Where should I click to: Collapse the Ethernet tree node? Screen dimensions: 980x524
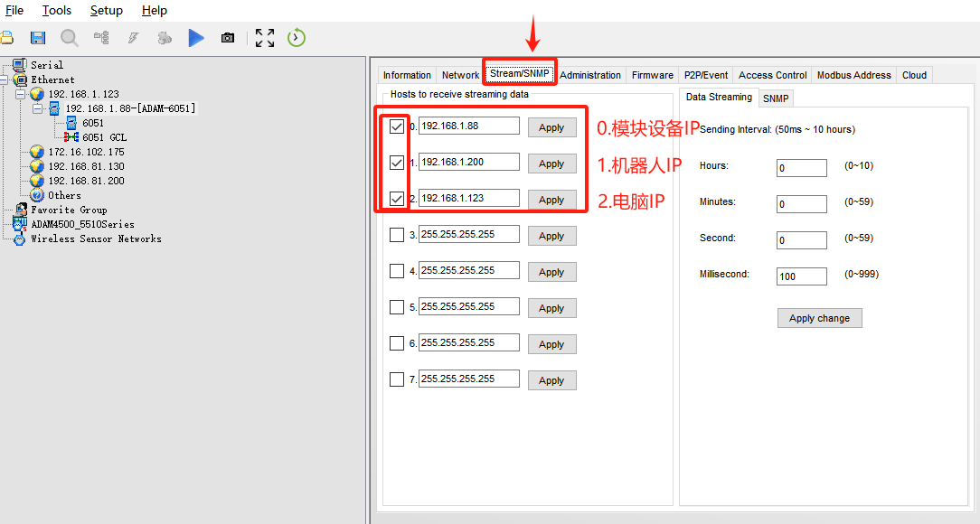(x=5, y=80)
